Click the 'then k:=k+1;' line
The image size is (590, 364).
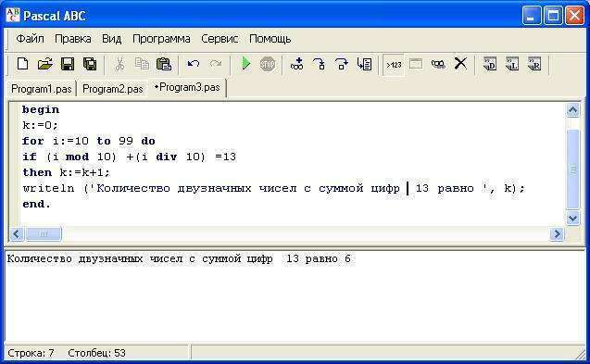(66, 173)
